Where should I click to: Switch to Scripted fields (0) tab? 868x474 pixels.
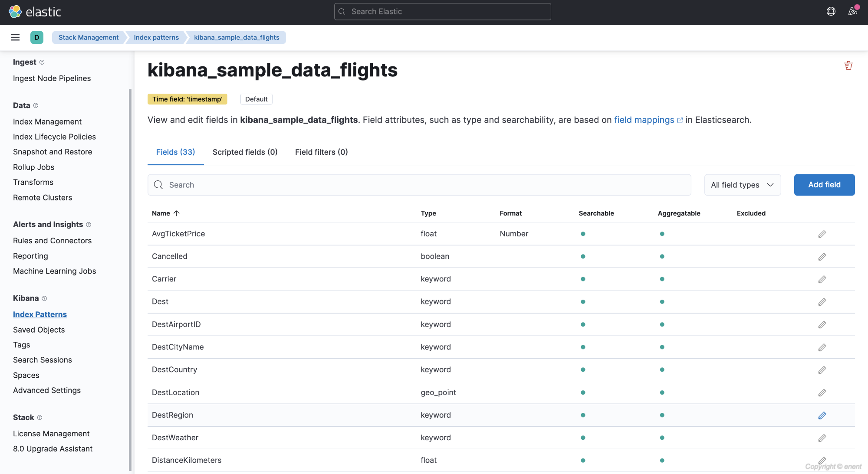[245, 152]
